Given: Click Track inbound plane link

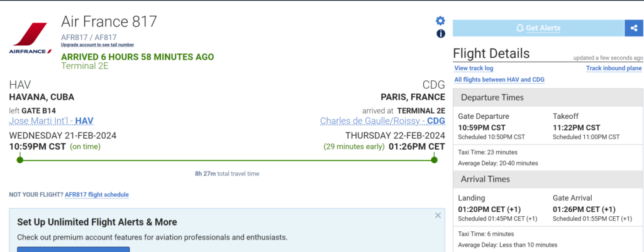Looking at the screenshot, I should coord(614,68).
